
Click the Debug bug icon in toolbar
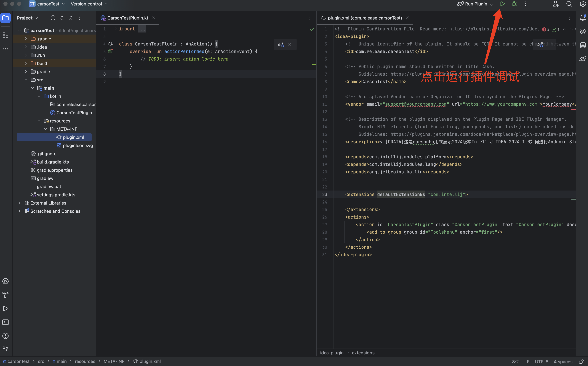point(514,4)
